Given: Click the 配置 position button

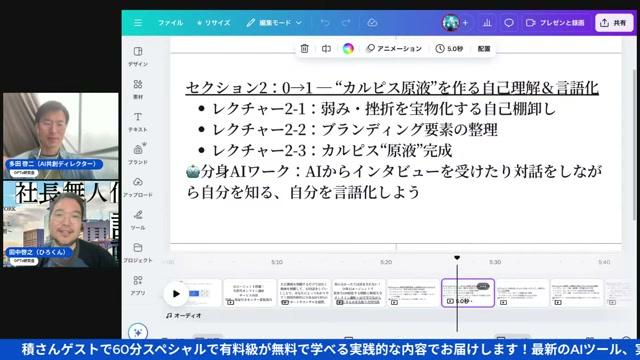Looking at the screenshot, I should point(484,49).
